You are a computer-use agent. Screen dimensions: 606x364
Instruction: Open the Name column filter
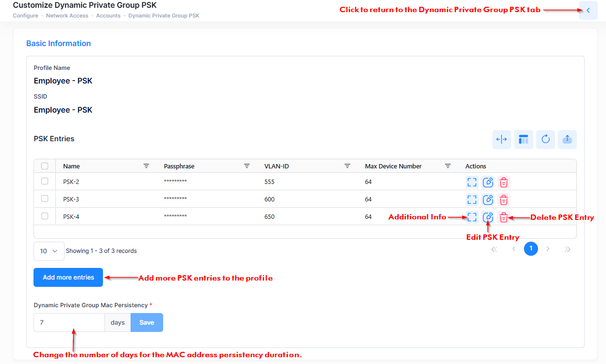tap(146, 166)
